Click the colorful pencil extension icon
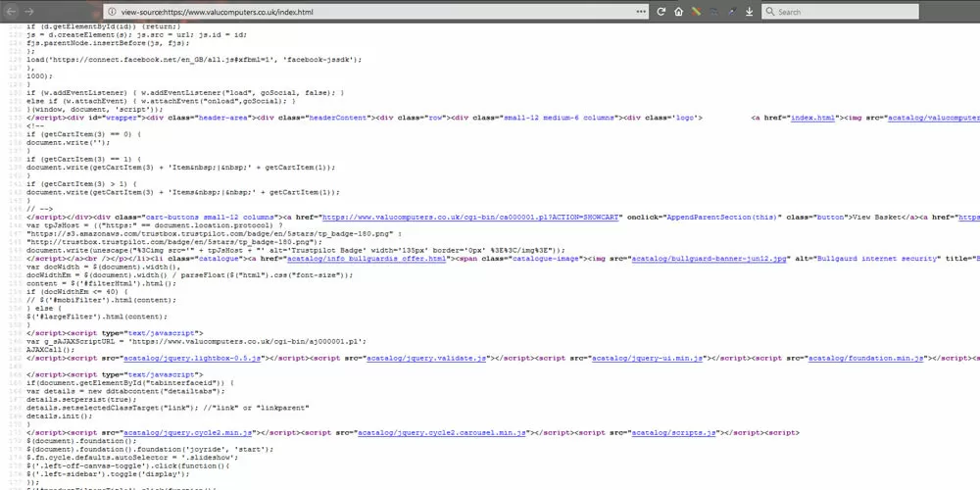The height and width of the screenshot is (490, 980). [695, 12]
